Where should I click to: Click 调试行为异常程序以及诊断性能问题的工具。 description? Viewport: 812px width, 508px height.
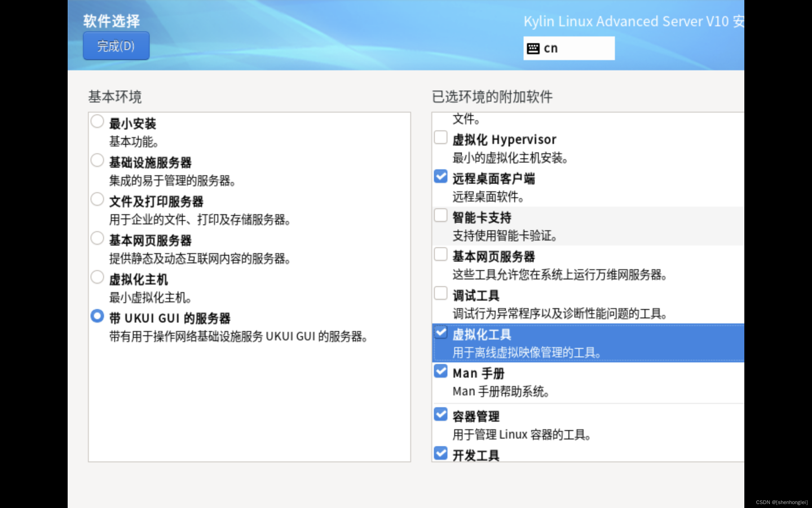pos(560,314)
